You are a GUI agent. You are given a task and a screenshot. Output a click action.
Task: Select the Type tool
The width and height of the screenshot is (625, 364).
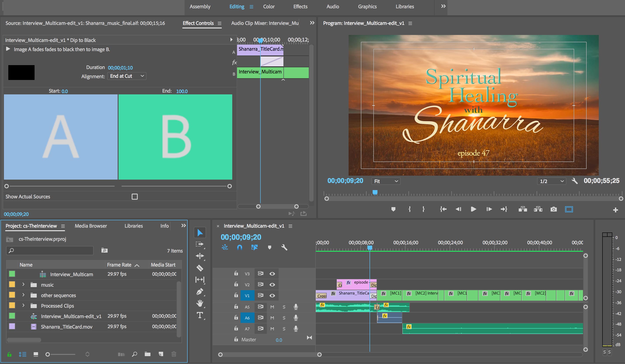point(200,315)
